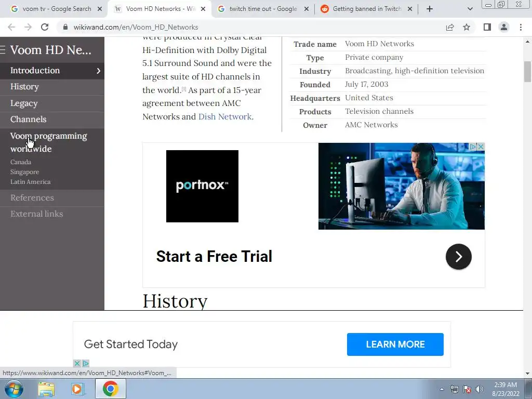The image size is (532, 399).
Task: Select the Voom HD Networks Wikiwand tab
Action: 159,9
